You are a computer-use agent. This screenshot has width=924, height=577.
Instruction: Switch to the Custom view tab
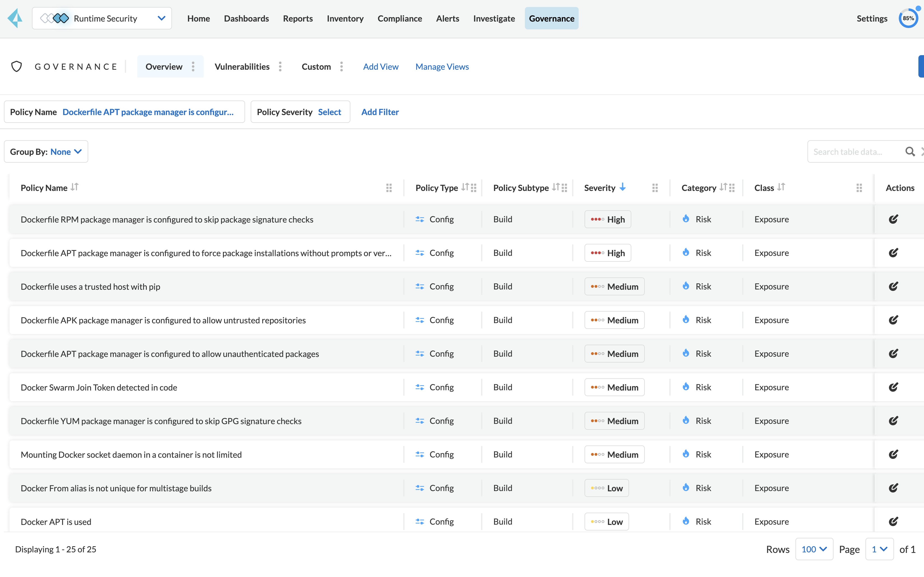click(x=316, y=66)
